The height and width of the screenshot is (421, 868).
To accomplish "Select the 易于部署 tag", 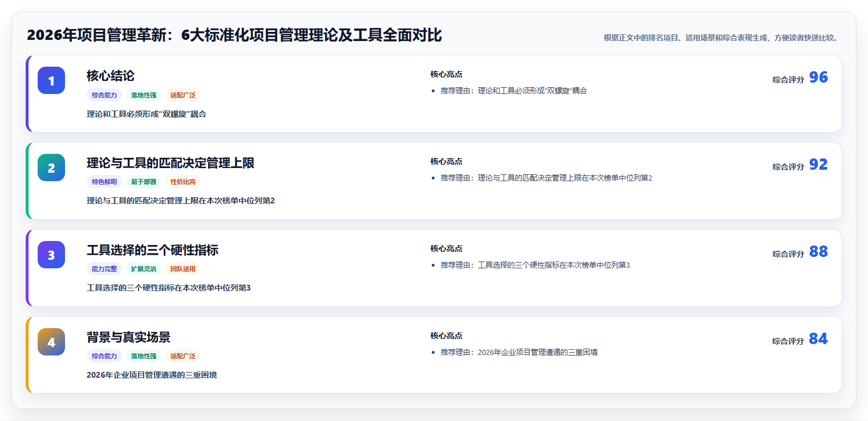I will click(x=144, y=182).
